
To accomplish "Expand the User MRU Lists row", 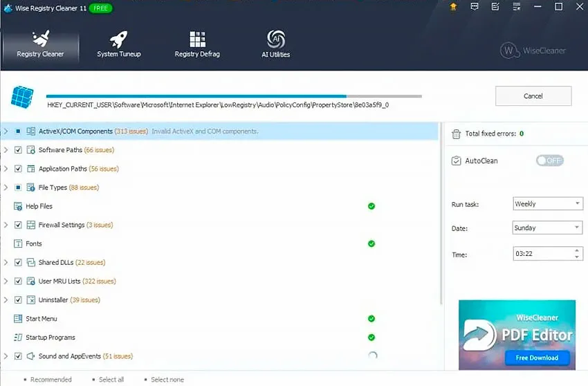I will (6, 282).
